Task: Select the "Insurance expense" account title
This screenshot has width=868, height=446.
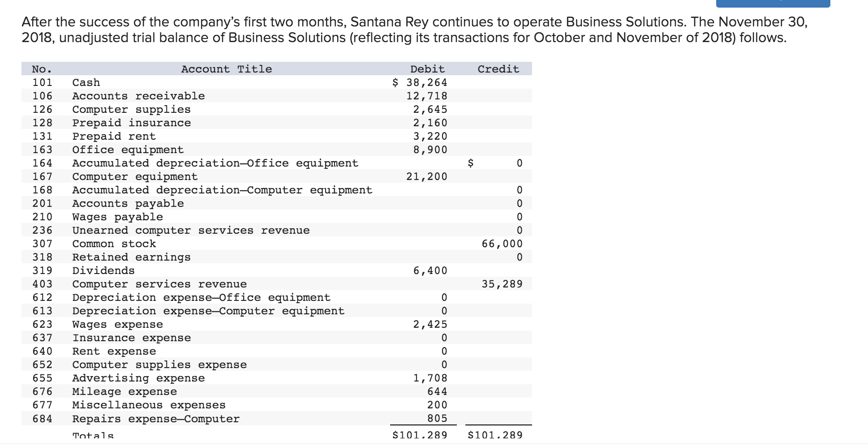Action: click(131, 338)
